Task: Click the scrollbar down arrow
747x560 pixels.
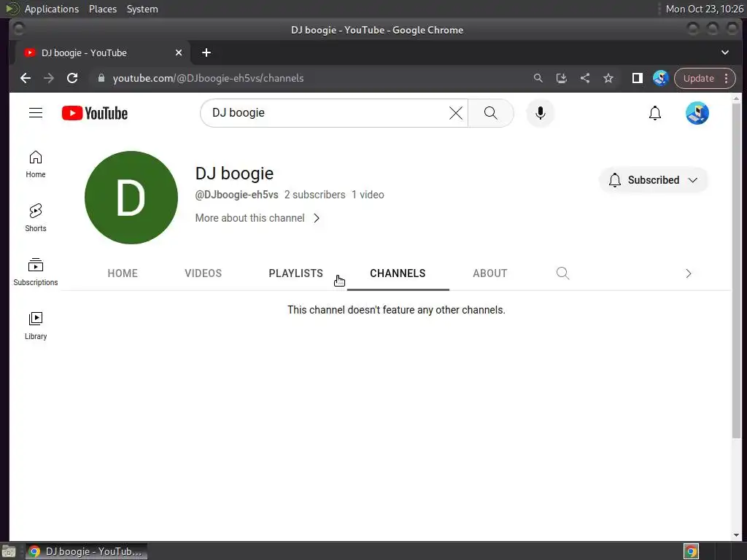Action: click(x=737, y=534)
